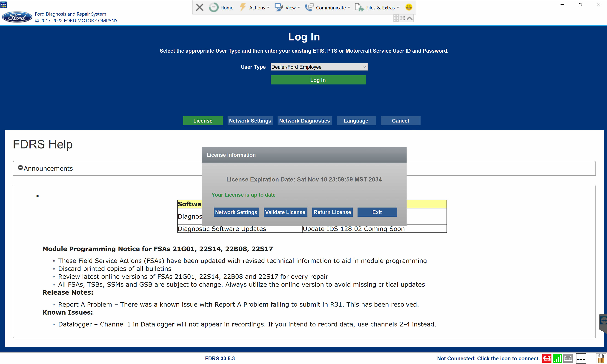This screenshot has width=607, height=364.
Task: Collapse the Announcements section
Action: pyautogui.click(x=20, y=168)
